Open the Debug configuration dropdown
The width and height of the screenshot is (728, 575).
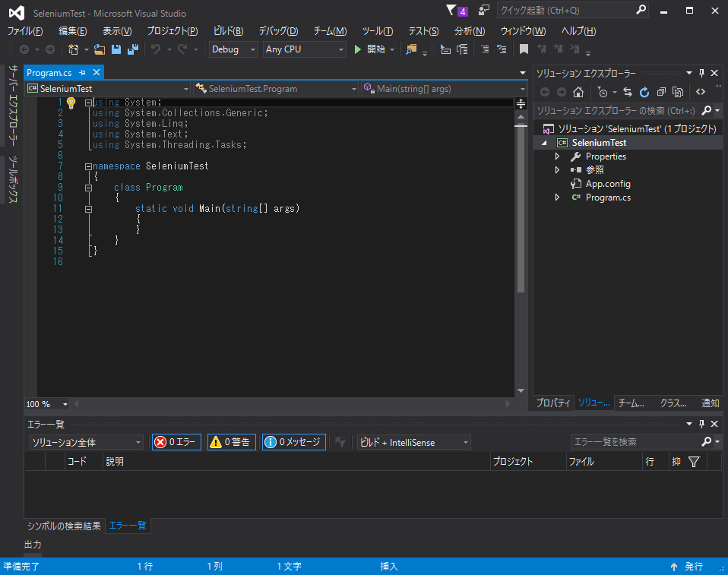pyautogui.click(x=233, y=49)
